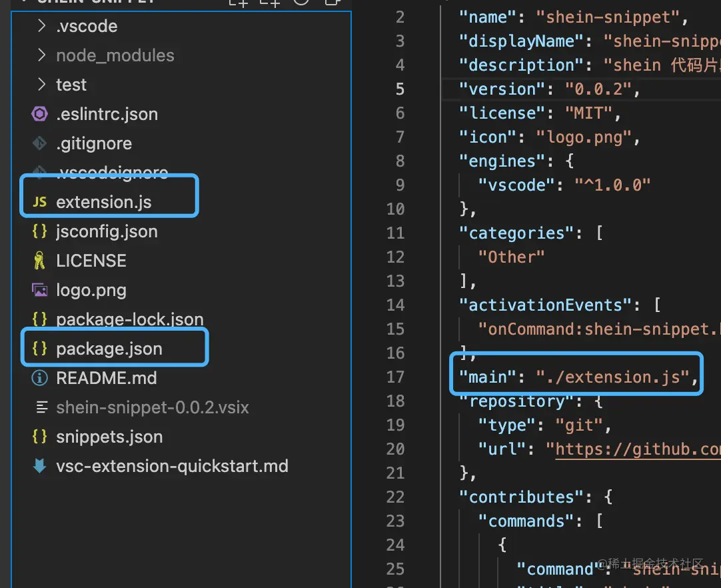
Task: Click the "displayName" key text
Action: point(522,41)
